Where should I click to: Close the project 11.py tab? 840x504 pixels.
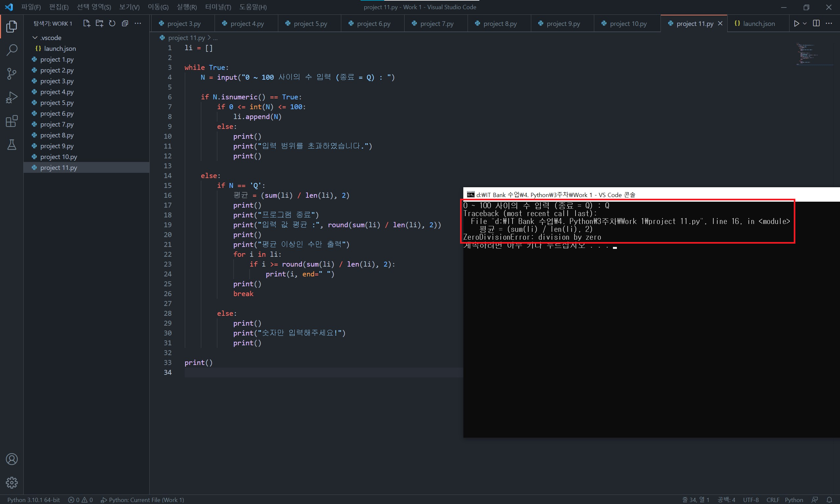point(720,24)
